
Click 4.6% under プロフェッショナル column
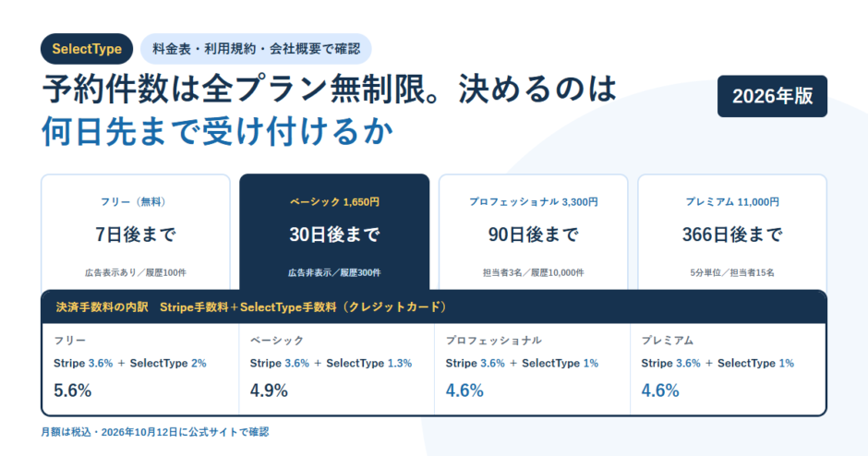(x=465, y=390)
